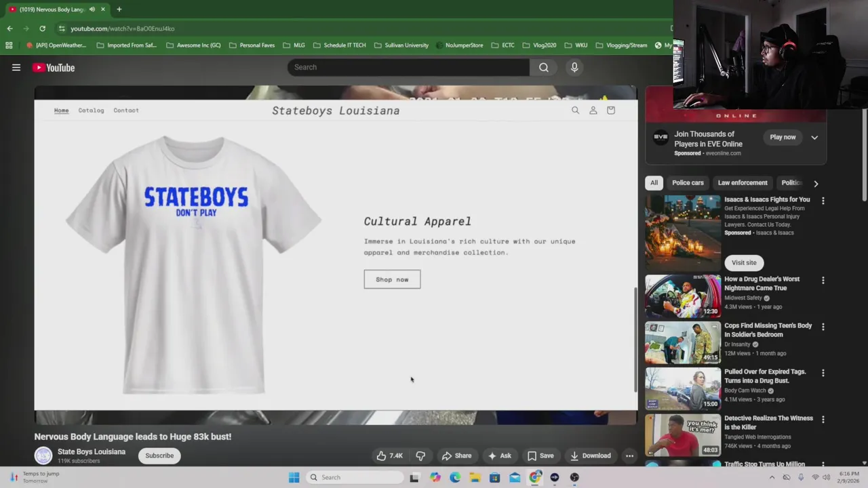Go back with the browser back arrow
Image resolution: width=868 pixels, height=488 pixels.
pos(9,28)
